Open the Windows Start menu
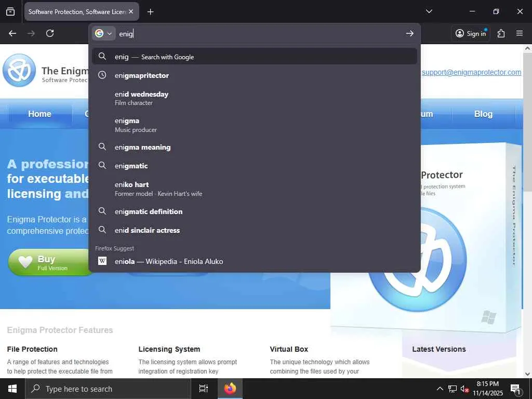Screen dimensions: 532x399 pos(12,389)
